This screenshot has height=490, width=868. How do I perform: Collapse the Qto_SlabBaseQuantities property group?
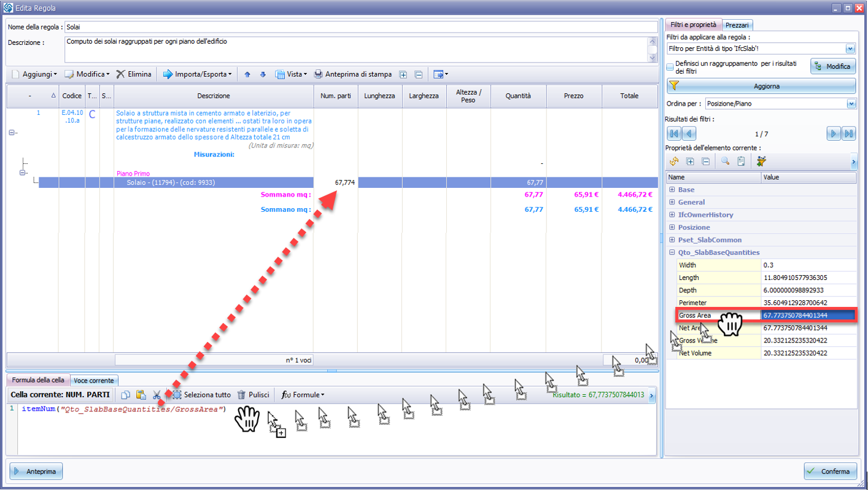point(672,252)
